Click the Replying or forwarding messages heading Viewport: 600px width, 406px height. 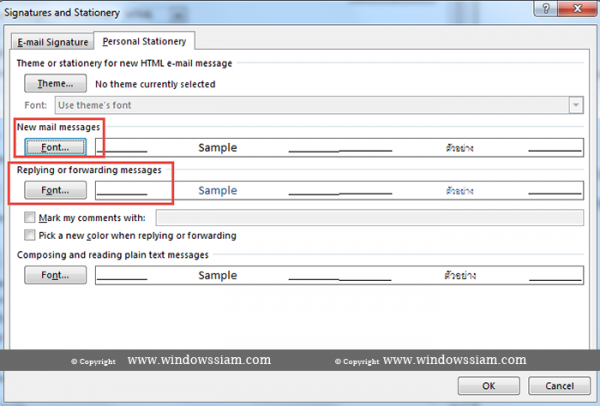point(89,170)
